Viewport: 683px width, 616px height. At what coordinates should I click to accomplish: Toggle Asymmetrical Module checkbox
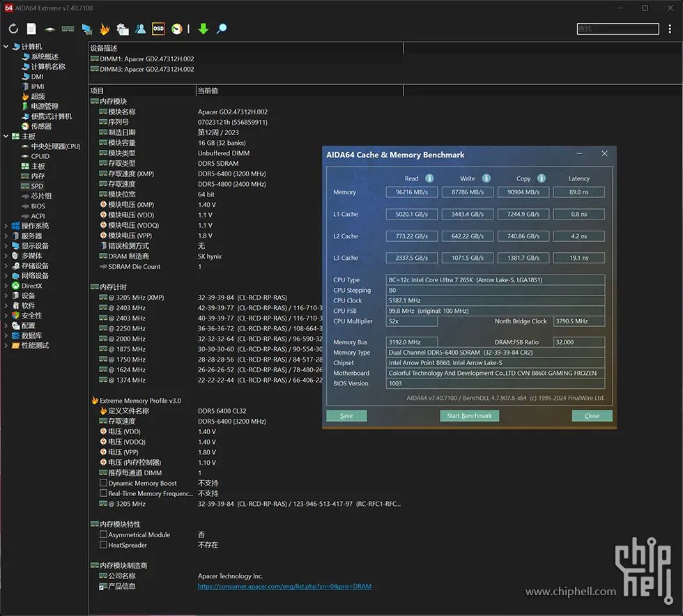tap(103, 534)
